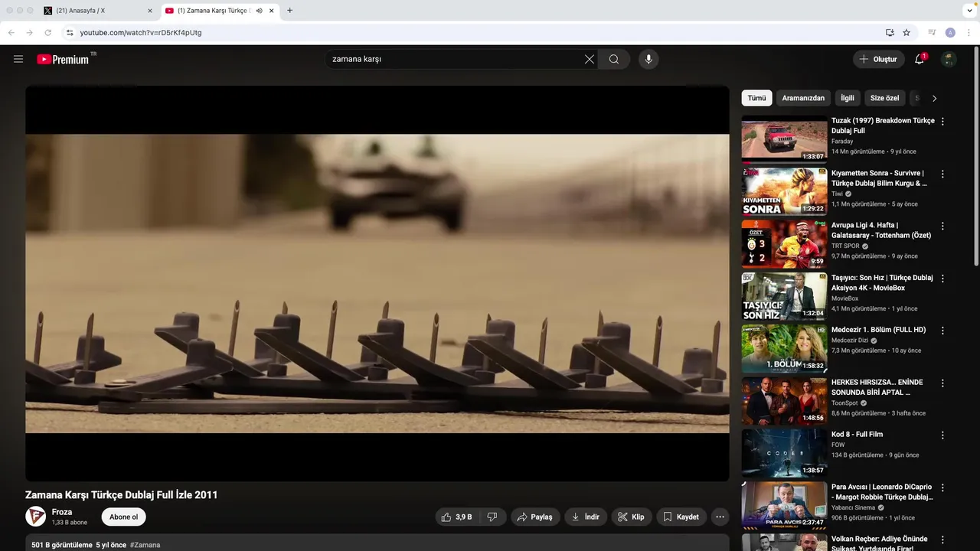Bookmark this page with star icon
The image size is (980, 551).
click(906, 33)
